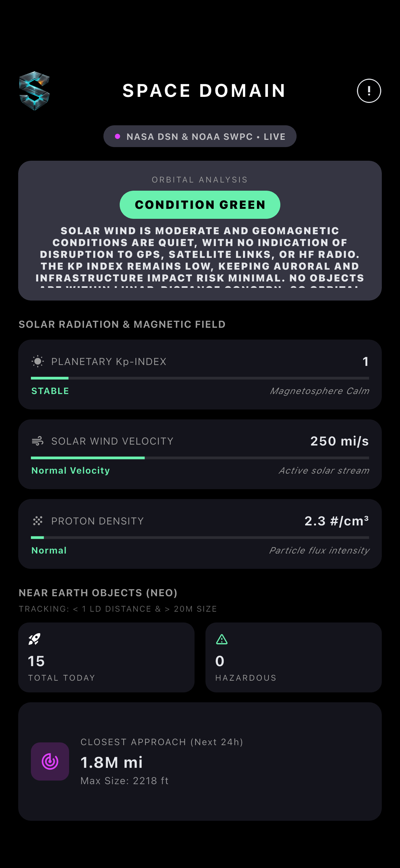Tap the purple radar closest approach icon
400x868 pixels.
click(x=50, y=761)
